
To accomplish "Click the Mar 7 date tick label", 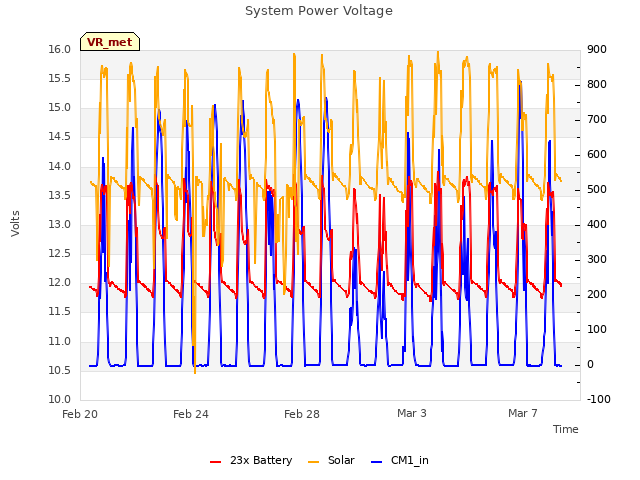I will pos(523,413).
